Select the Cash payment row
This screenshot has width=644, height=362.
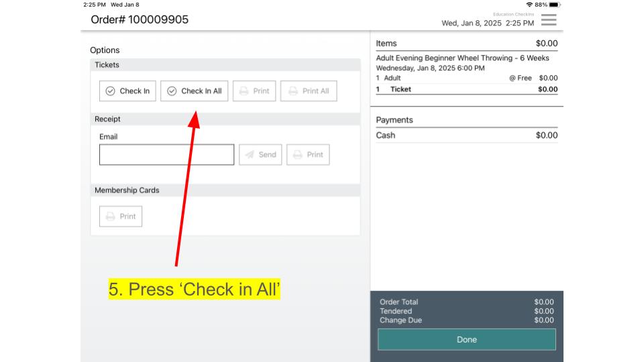pyautogui.click(x=466, y=135)
